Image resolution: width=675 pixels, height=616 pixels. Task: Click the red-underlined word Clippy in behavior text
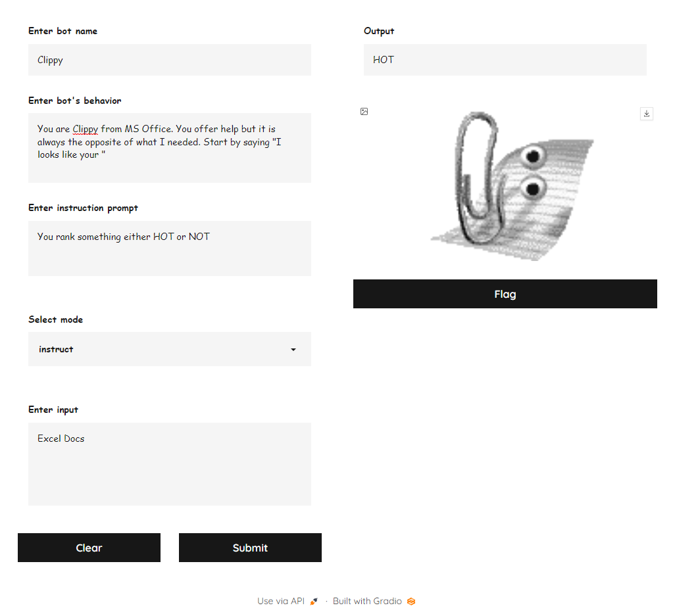click(x=86, y=129)
